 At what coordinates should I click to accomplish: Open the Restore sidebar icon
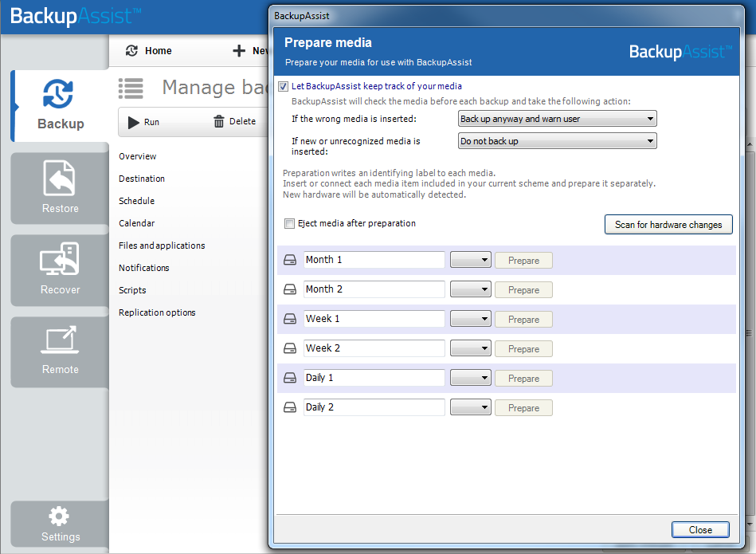[x=60, y=179]
